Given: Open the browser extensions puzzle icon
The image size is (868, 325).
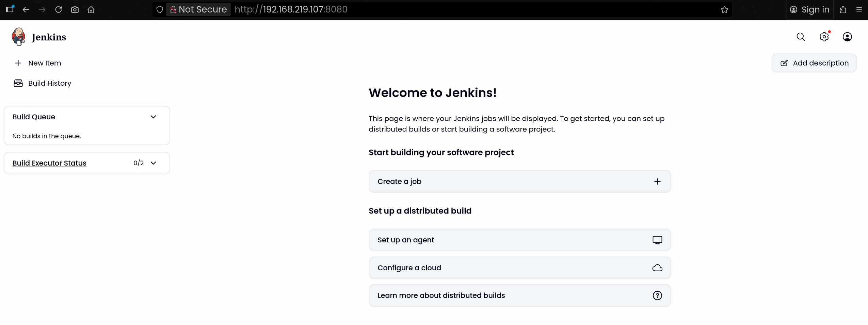Looking at the screenshot, I should click(x=843, y=10).
